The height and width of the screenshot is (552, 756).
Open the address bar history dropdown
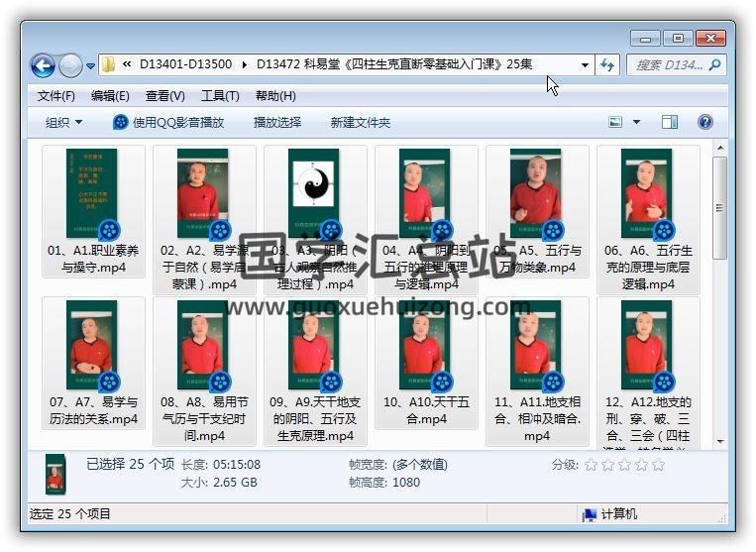(x=585, y=64)
